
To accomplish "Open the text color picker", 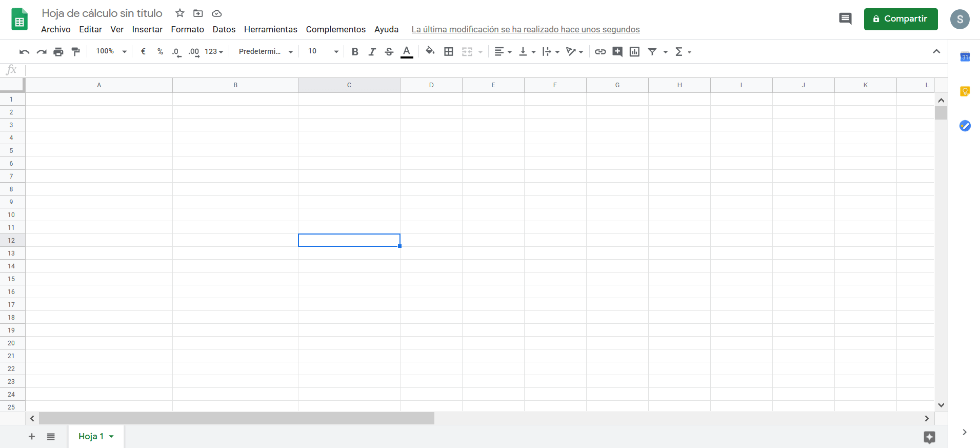I will [407, 52].
